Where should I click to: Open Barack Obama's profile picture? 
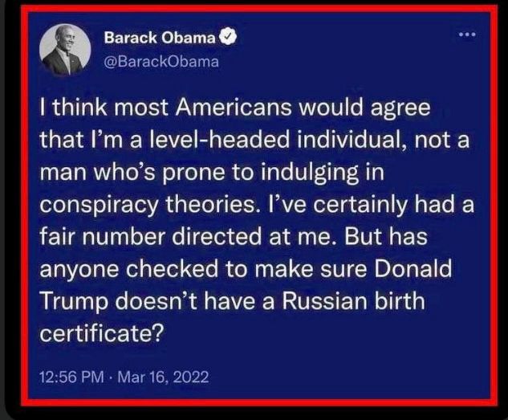[65, 50]
